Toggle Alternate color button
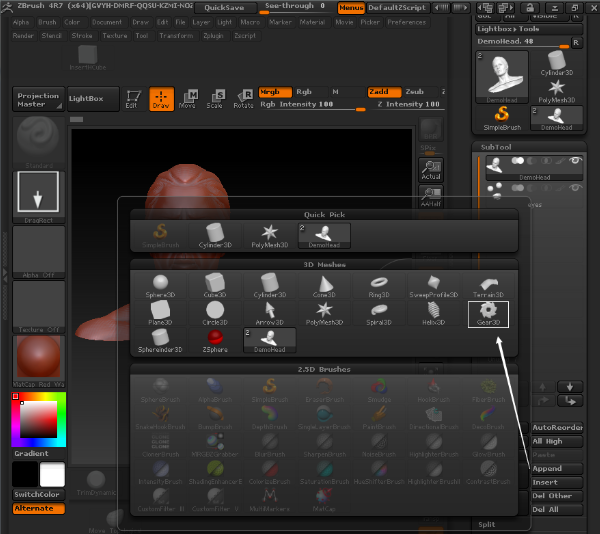This screenshot has height=534, width=600. click(38, 508)
